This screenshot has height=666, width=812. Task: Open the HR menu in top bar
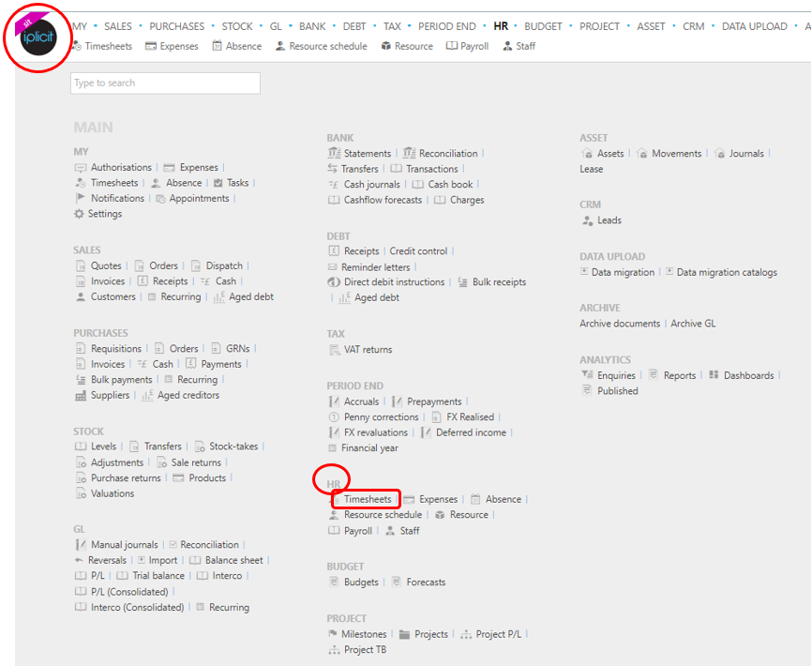(x=501, y=26)
